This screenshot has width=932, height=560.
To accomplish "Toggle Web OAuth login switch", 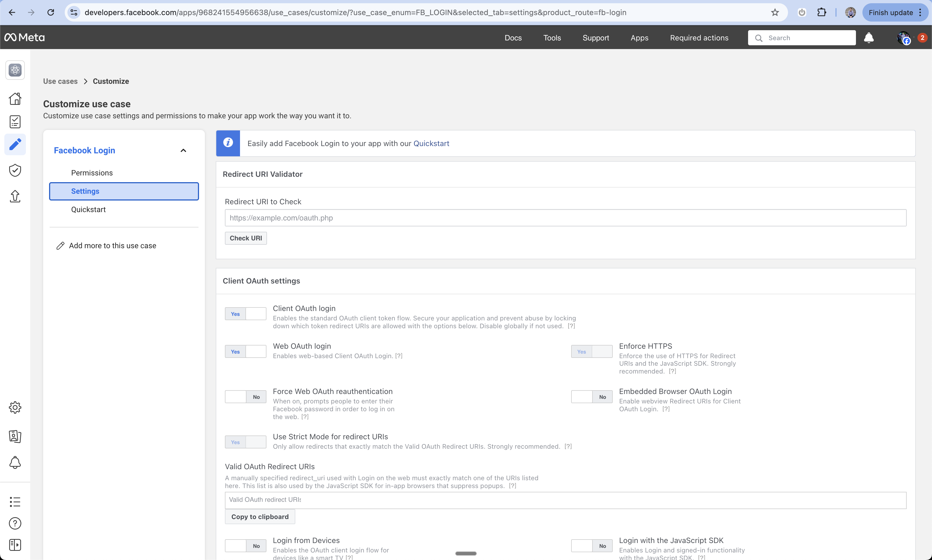I will pyautogui.click(x=245, y=351).
